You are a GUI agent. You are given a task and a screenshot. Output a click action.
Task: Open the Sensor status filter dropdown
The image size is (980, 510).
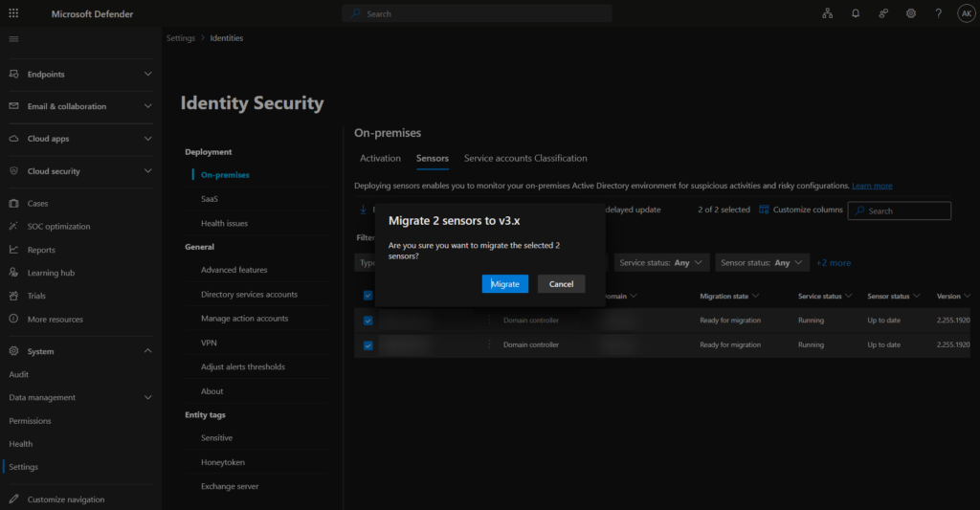pos(762,262)
